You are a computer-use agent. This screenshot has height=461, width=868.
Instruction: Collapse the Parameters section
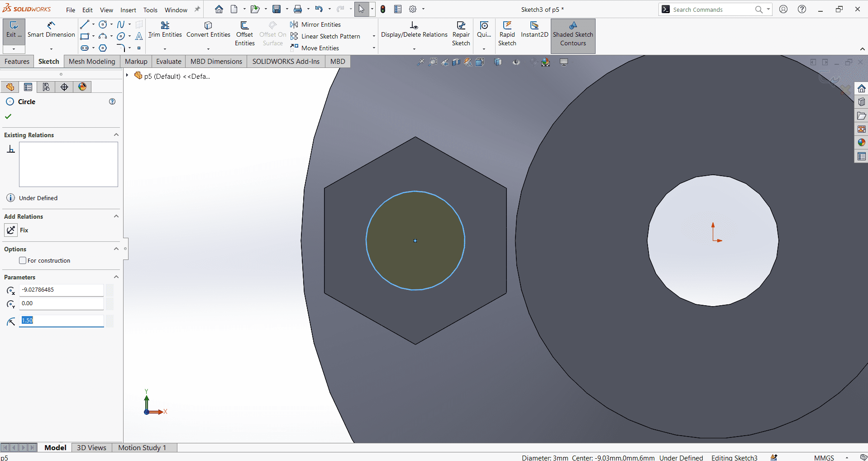116,277
